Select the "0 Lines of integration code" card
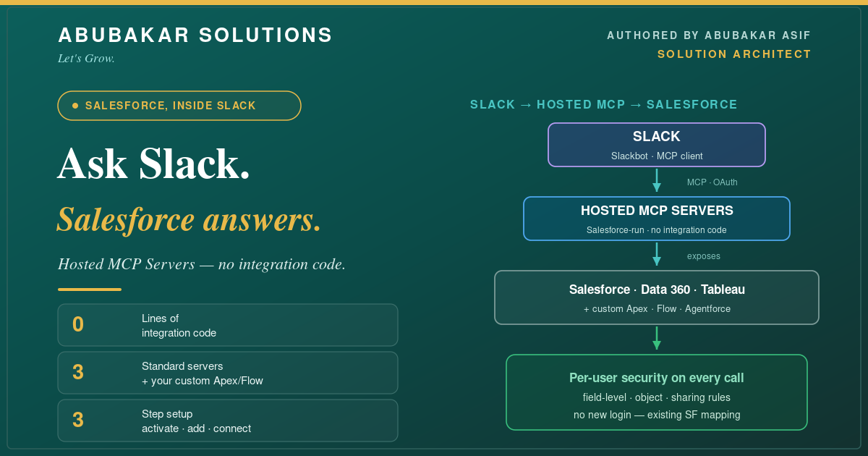Image resolution: width=868 pixels, height=456 pixels. (x=228, y=325)
